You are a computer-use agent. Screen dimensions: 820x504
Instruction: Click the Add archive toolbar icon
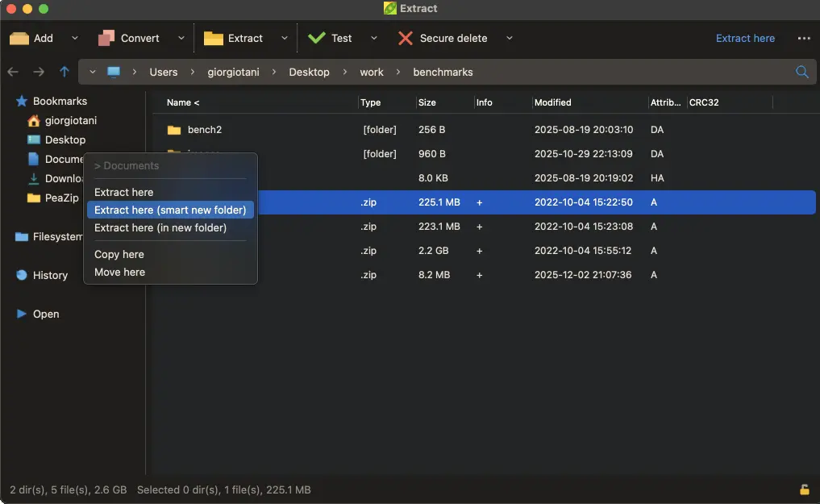(19, 38)
